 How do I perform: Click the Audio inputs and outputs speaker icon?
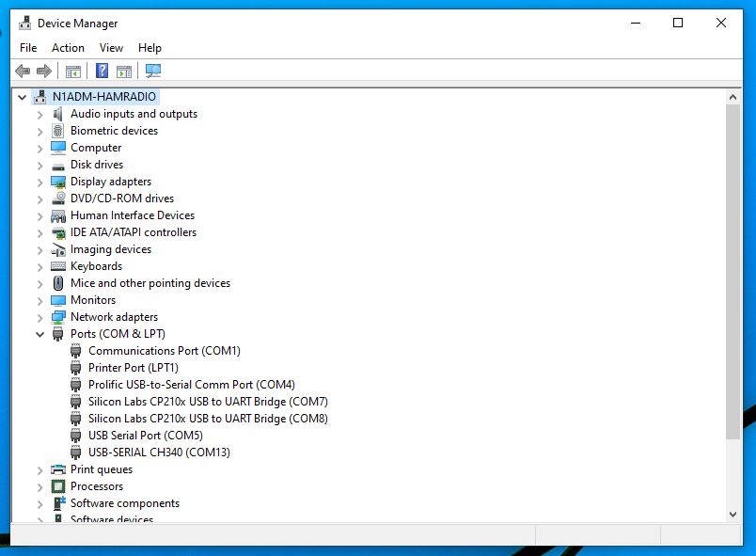(58, 114)
